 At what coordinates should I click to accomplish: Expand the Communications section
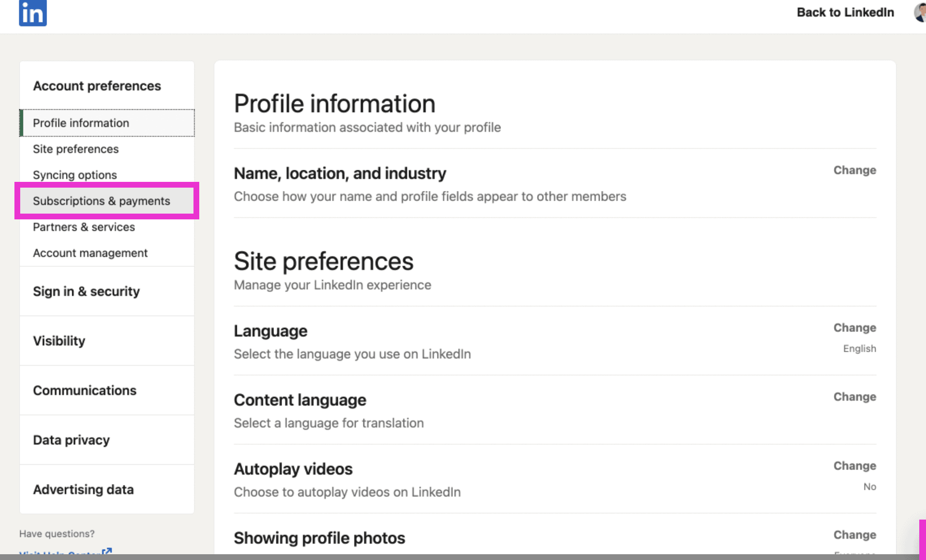point(85,391)
